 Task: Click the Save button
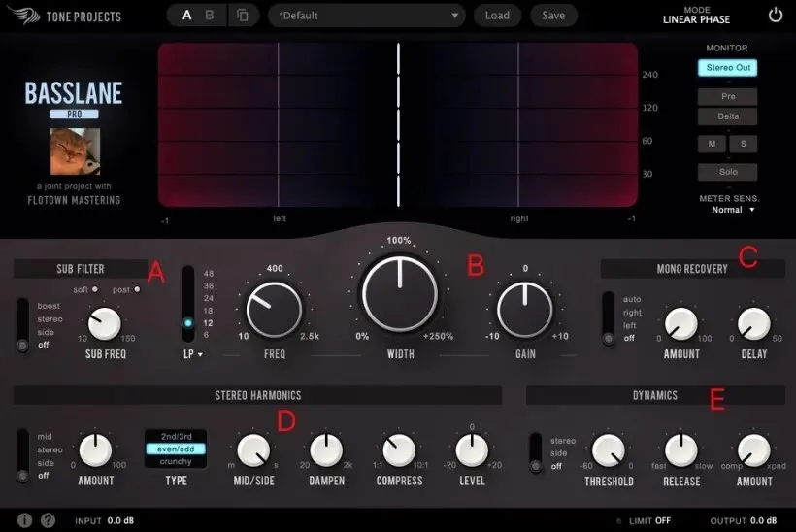click(x=553, y=16)
